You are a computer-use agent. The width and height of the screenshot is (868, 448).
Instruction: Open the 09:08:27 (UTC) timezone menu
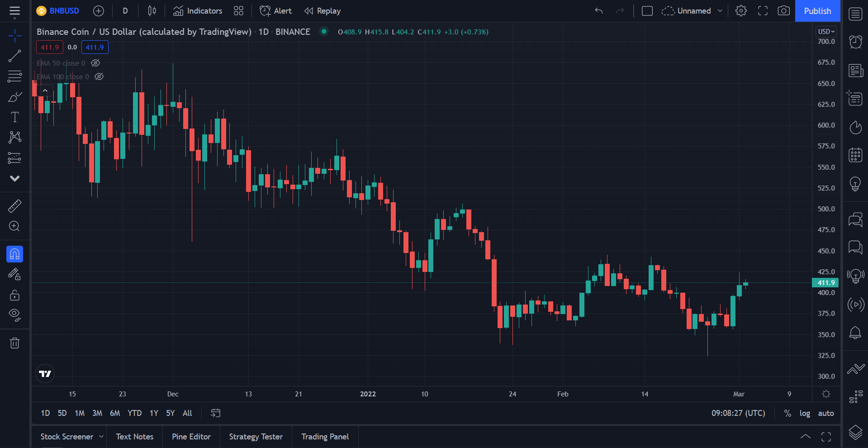738,413
